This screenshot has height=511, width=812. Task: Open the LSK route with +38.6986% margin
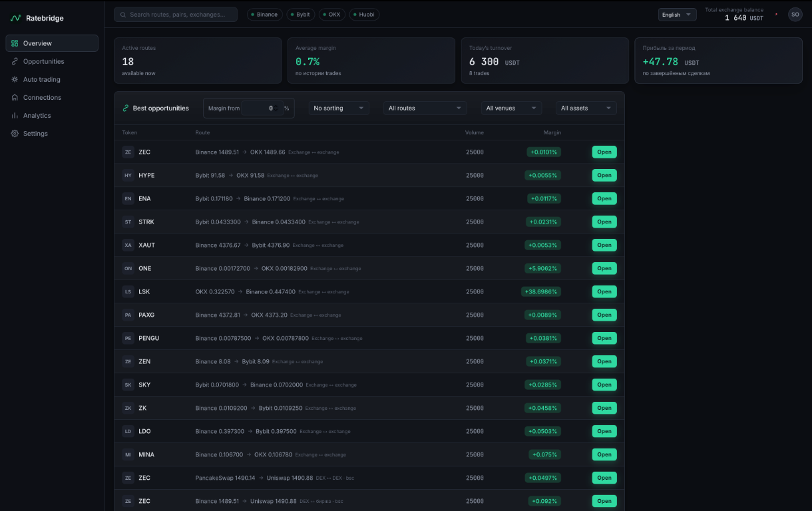[x=604, y=291]
